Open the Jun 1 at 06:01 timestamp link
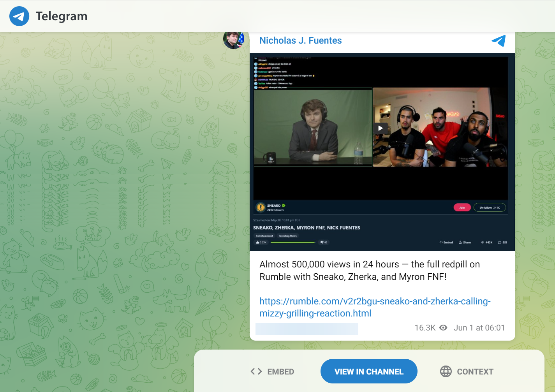This screenshot has width=555, height=392. pyautogui.click(x=479, y=328)
